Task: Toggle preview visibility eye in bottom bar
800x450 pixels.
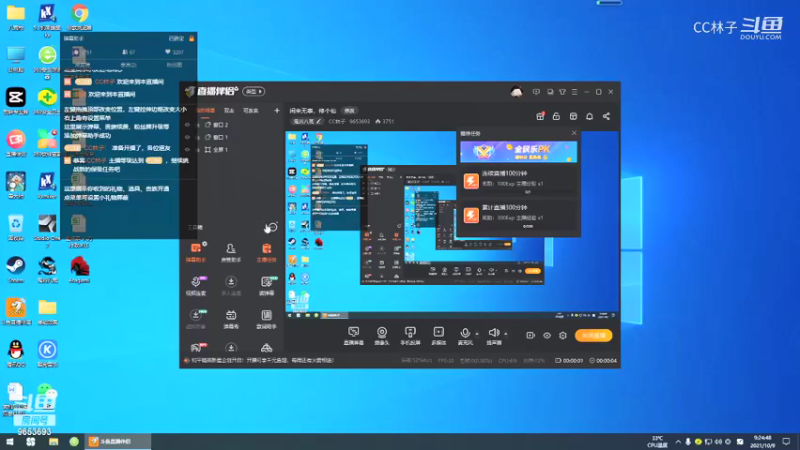Action: coord(546,335)
